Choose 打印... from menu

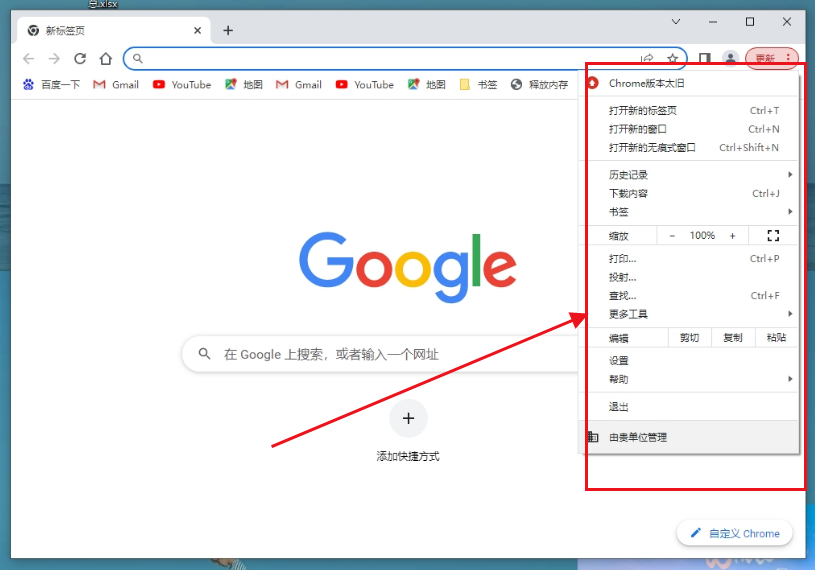click(688, 258)
